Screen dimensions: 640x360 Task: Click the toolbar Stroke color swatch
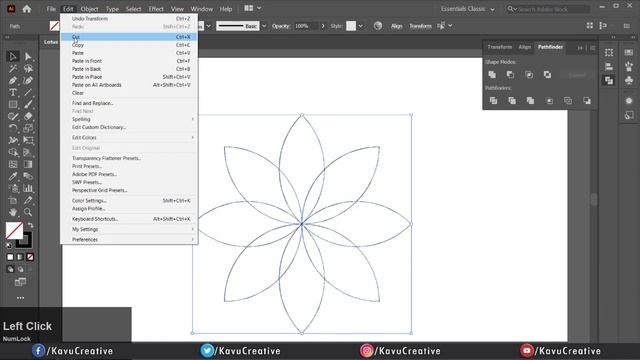pos(25,241)
